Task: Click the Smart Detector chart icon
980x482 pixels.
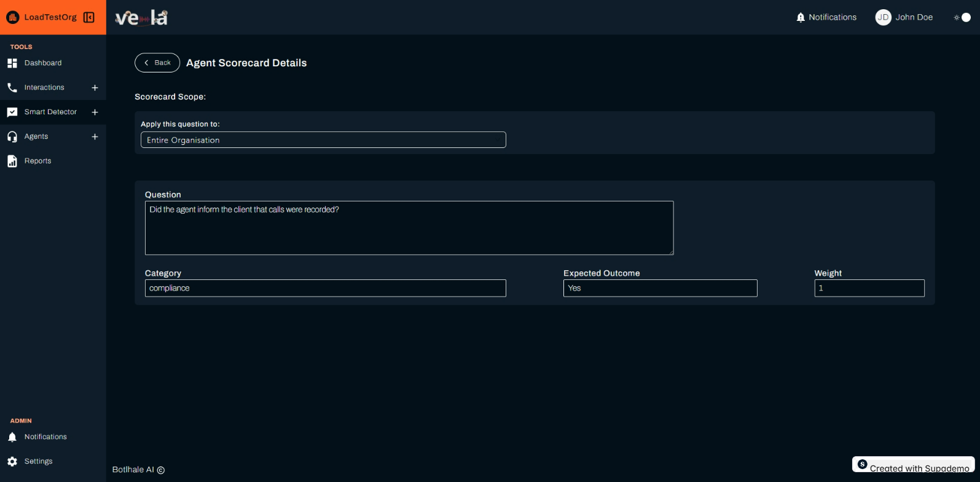Action: pos(12,112)
